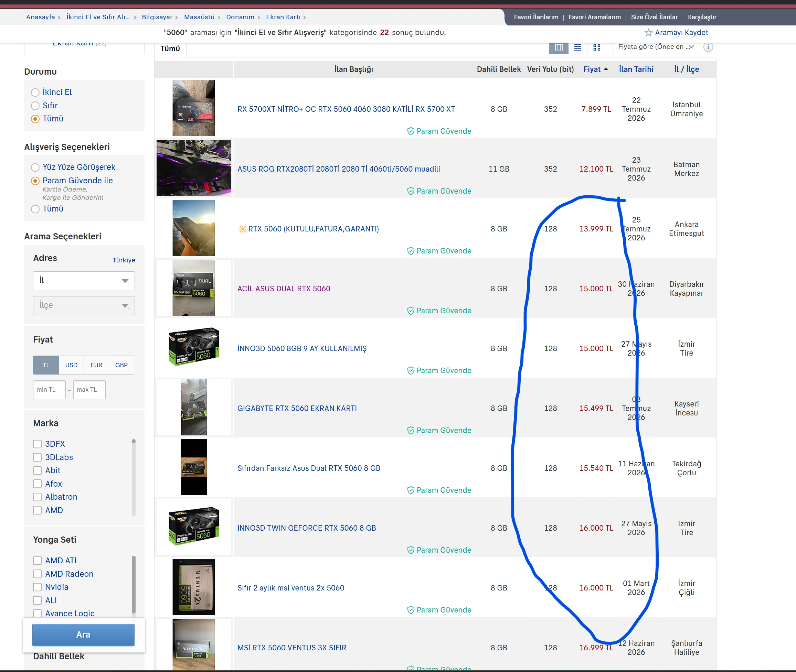This screenshot has width=796, height=672.
Task: Open the Sıfır 2 aylık msi ventus thumbnail
Action: pyautogui.click(x=194, y=587)
